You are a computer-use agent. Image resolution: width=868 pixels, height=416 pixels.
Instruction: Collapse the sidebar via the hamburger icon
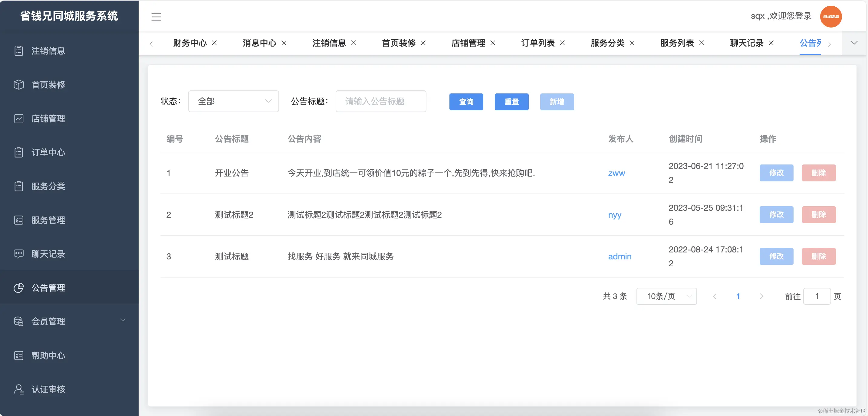coord(156,17)
